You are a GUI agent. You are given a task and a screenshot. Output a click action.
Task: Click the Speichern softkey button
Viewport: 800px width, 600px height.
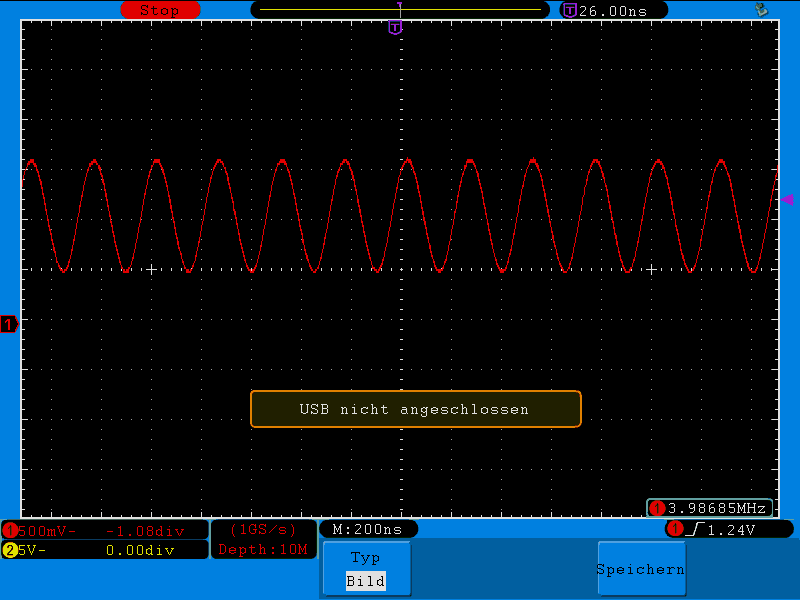pyautogui.click(x=641, y=569)
